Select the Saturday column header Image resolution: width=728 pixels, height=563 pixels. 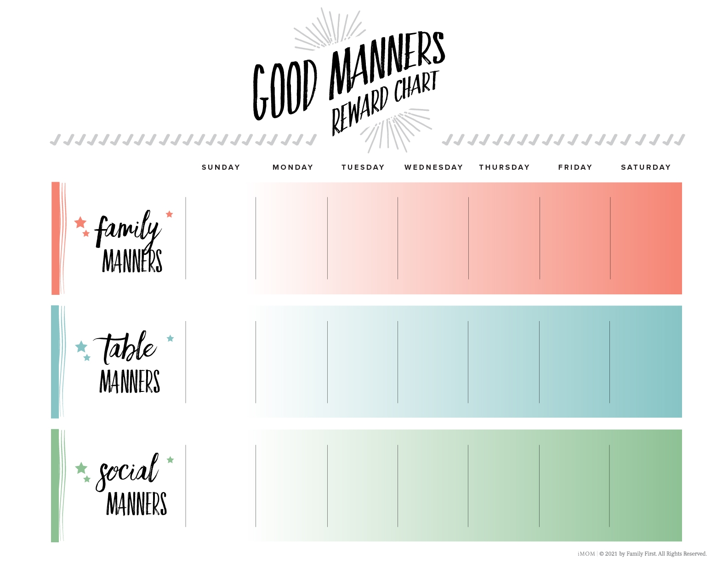646,167
